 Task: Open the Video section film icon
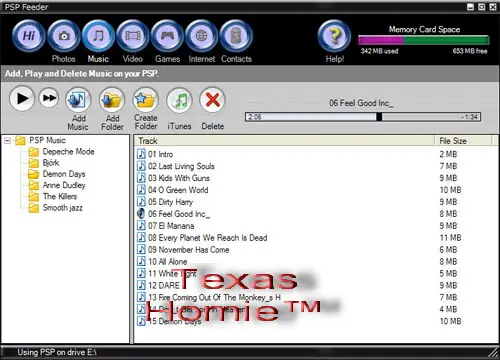[133, 36]
